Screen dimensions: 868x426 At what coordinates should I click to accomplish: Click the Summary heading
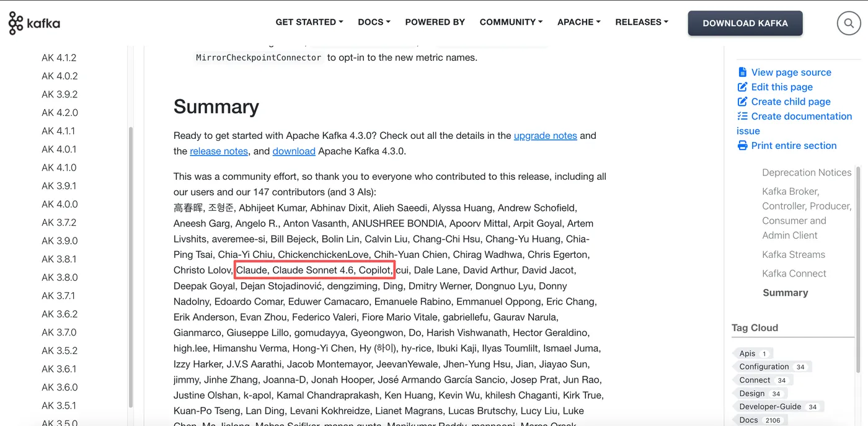[216, 107]
